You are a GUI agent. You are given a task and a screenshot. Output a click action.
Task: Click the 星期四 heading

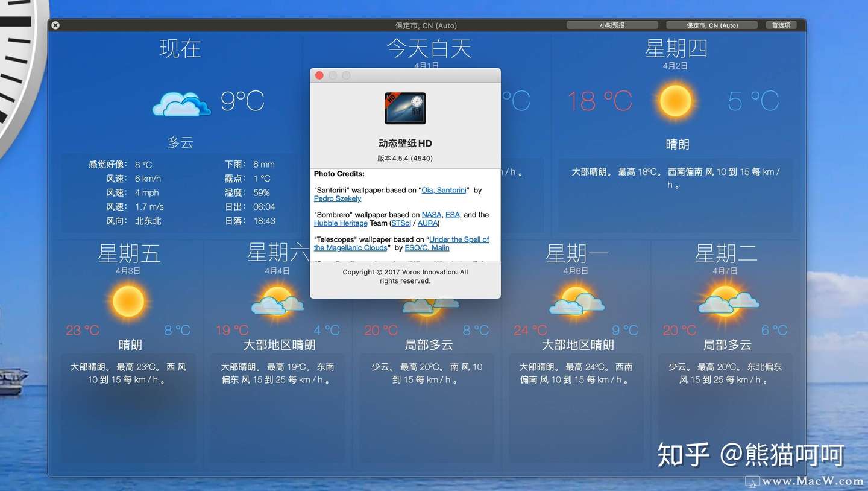(x=676, y=48)
